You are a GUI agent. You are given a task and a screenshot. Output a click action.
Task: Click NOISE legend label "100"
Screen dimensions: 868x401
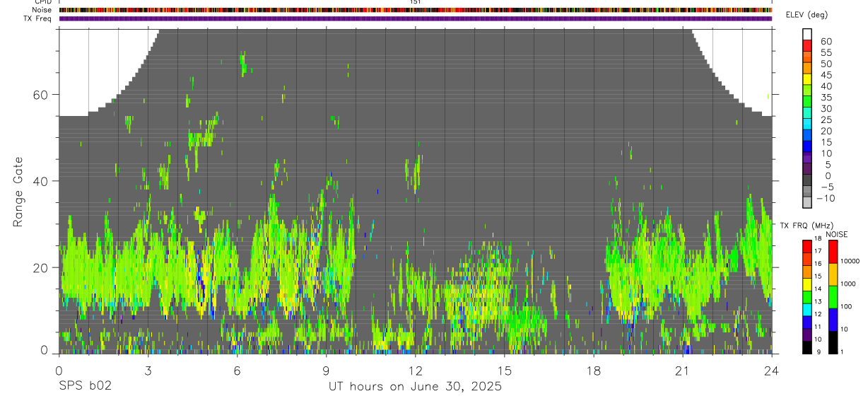coord(847,306)
